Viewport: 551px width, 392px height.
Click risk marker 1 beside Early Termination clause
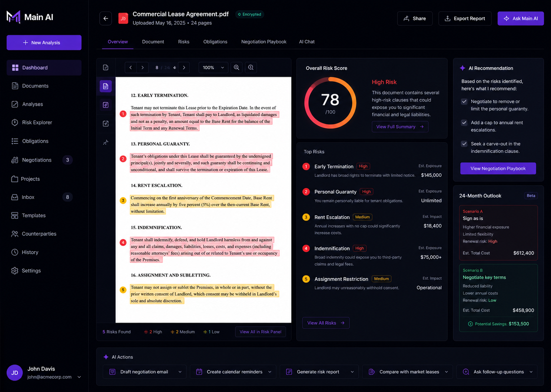pyautogui.click(x=123, y=114)
